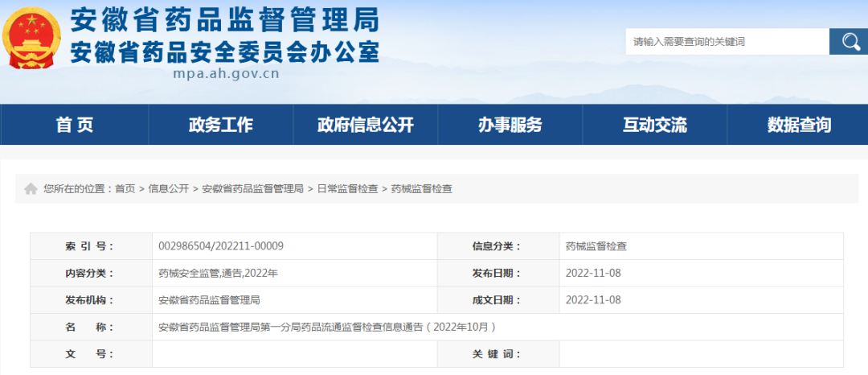
Task: Click the notice title with 2022年10月
Action: pos(327,328)
